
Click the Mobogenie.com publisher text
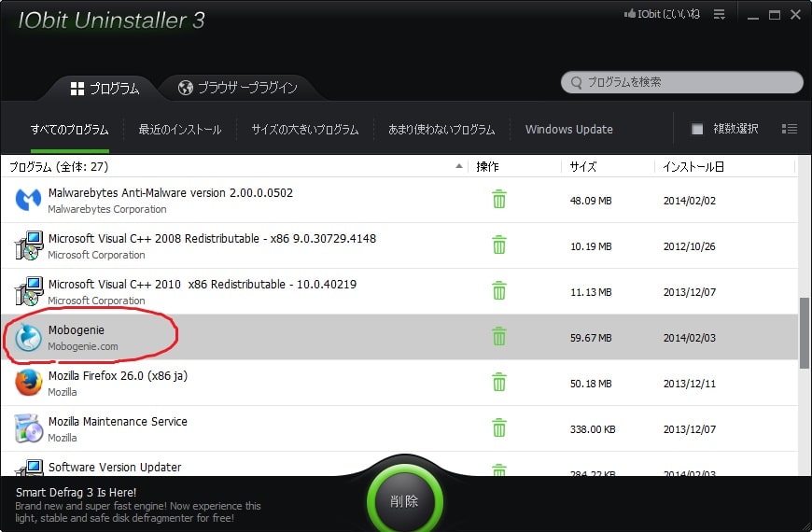click(83, 346)
